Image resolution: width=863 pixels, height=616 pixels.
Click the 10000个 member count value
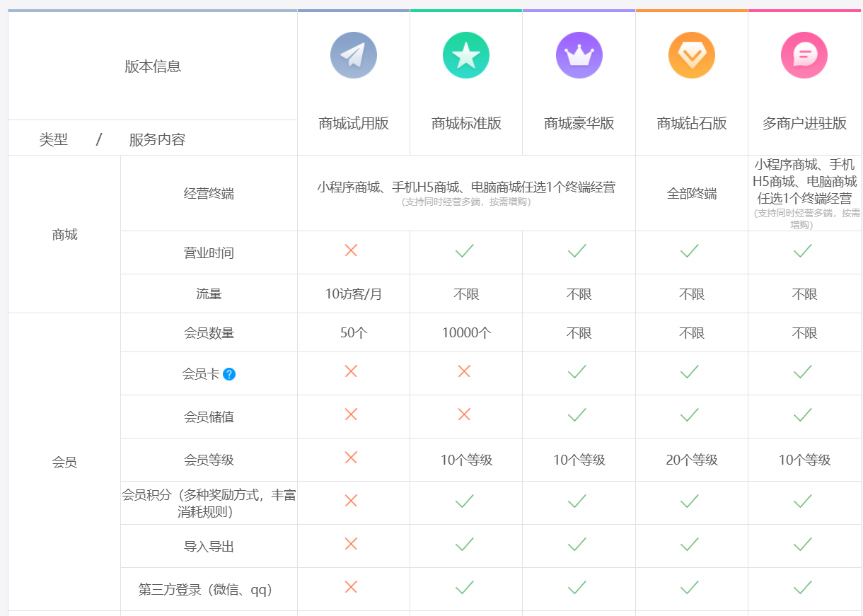tap(466, 333)
